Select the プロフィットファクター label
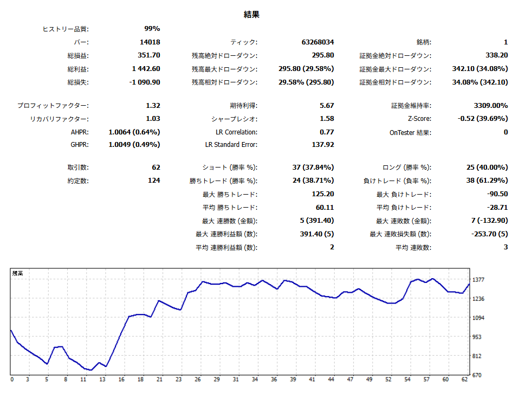The image size is (532, 399). tap(53, 106)
